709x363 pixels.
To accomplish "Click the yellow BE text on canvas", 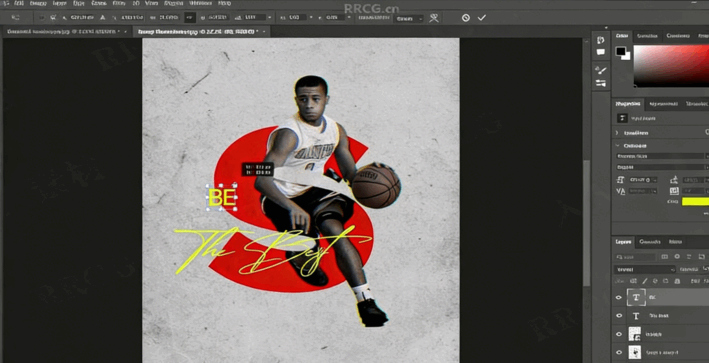I will 222,198.
